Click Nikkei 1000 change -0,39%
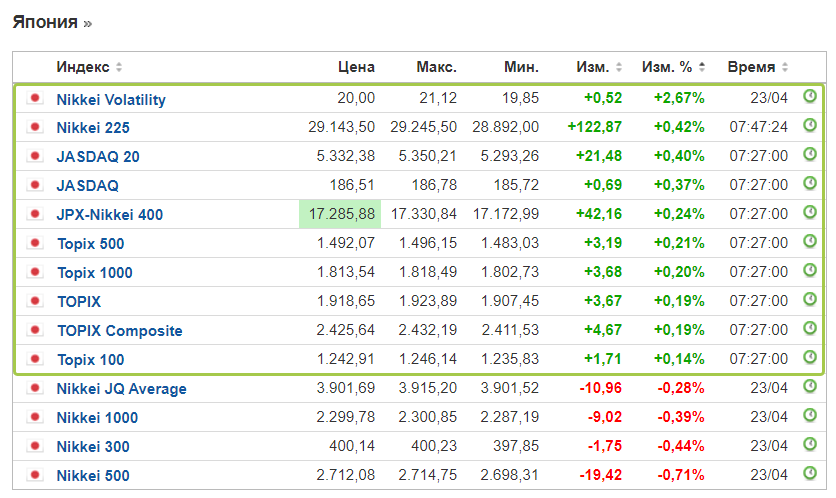Viewport: 836px width, 498px height. [x=680, y=417]
